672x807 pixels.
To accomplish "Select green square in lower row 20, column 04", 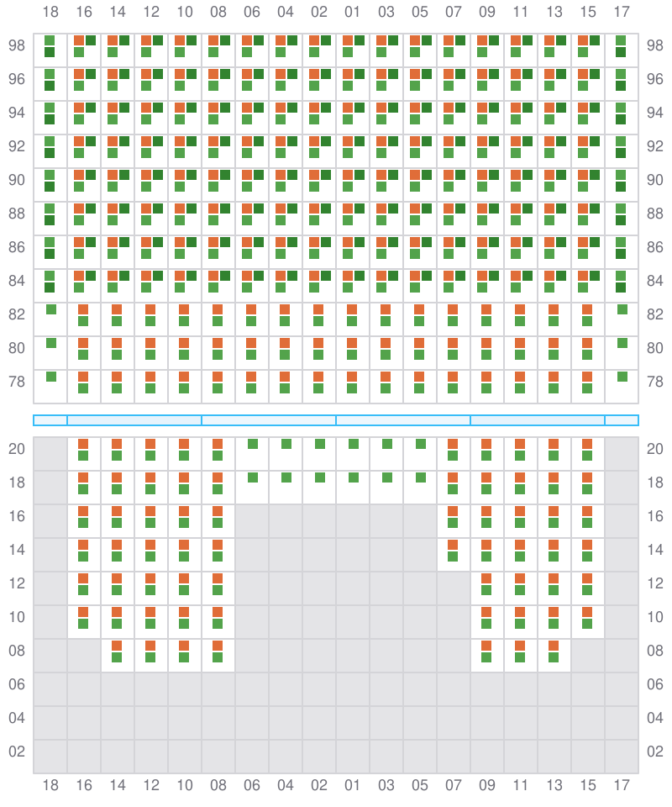I will coord(286,444).
